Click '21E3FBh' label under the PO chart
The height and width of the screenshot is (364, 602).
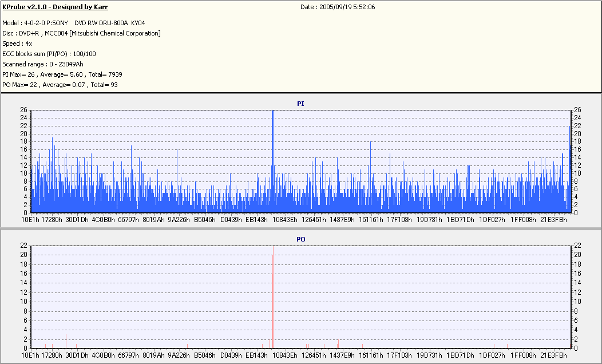tap(553, 355)
